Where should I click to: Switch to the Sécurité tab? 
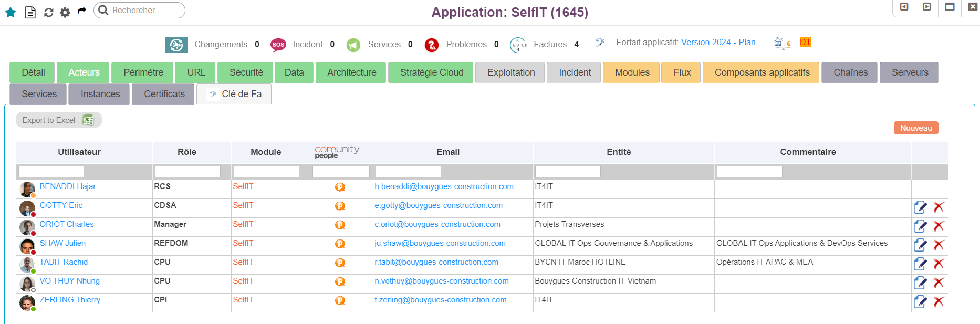(x=246, y=72)
